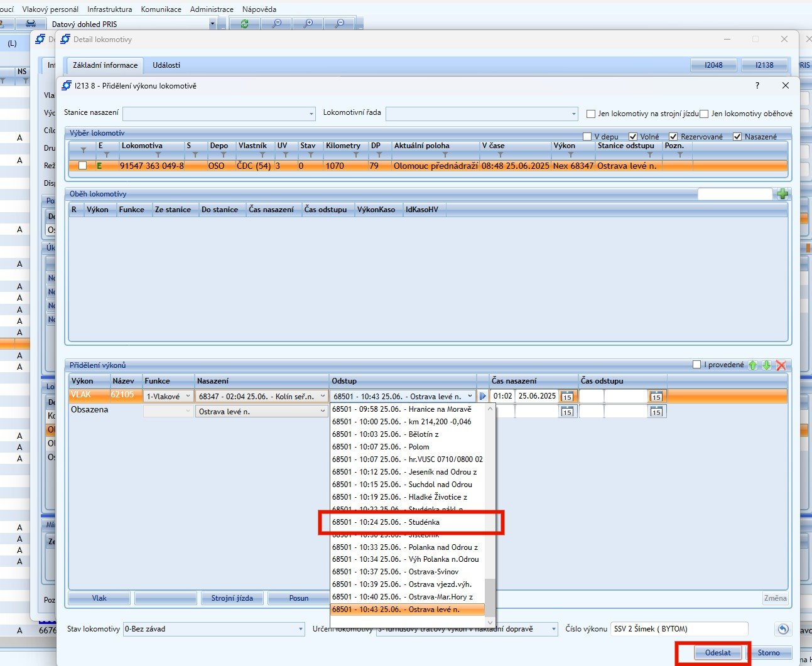Click the green up arrow in Přidělení výkonů
Screen dimensions: 812x666
coord(753,365)
